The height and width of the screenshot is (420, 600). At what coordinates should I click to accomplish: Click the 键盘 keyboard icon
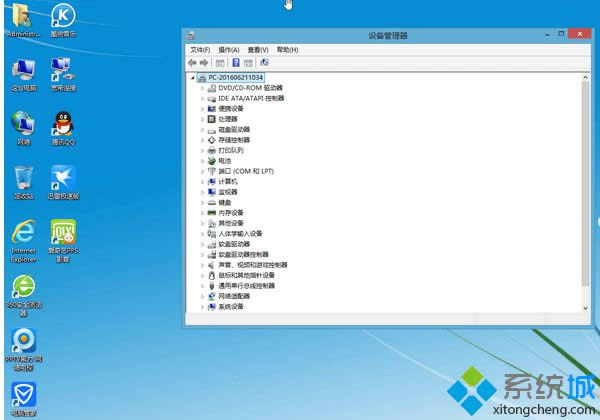[x=212, y=202]
